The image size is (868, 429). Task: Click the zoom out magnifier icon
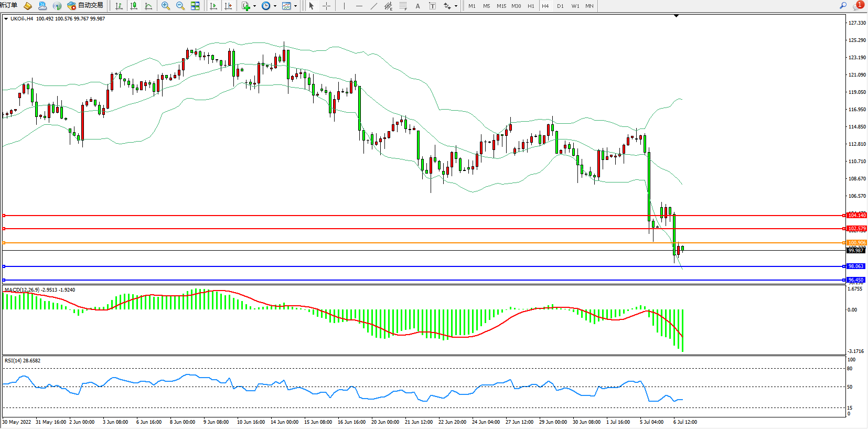pyautogui.click(x=180, y=6)
